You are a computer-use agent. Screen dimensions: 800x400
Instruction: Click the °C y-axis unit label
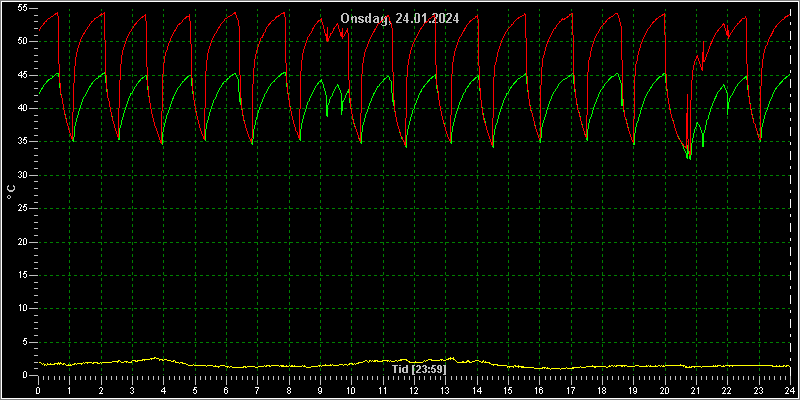[12, 192]
